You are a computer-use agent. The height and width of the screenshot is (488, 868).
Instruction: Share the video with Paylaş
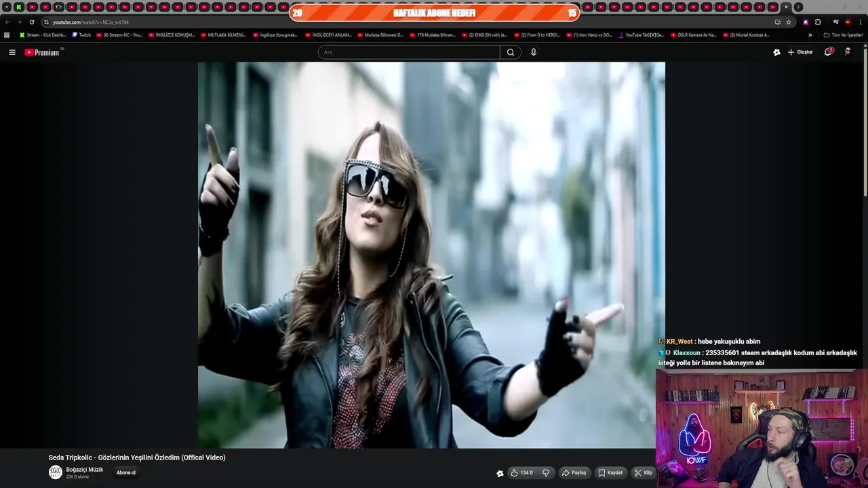(x=574, y=473)
